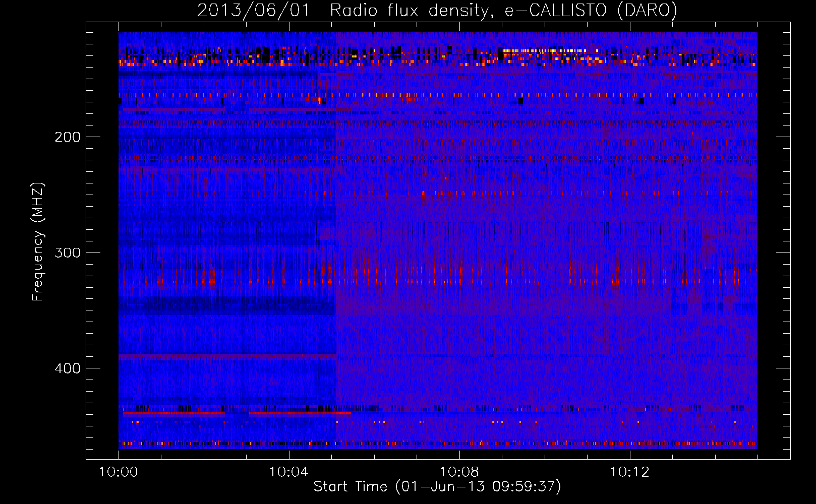Viewport: 816px width, 504px height.
Task: Click the 10:00 time tick label
Action: (119, 472)
